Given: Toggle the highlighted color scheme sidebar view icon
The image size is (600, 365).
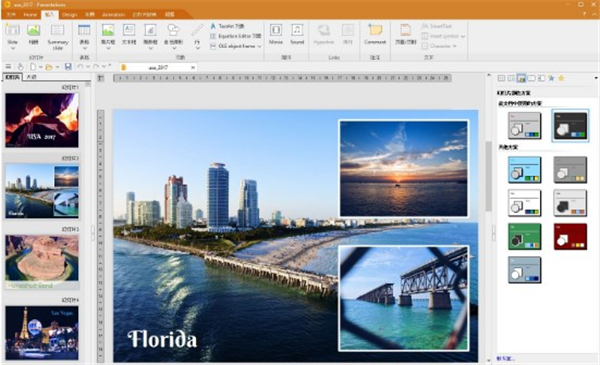Looking at the screenshot, I should tap(521, 78).
